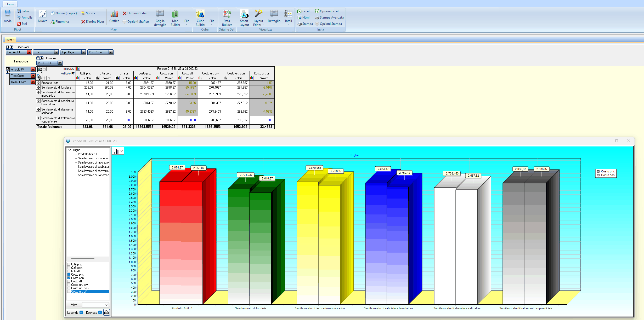This screenshot has height=320, width=644.
Task: Export pivot to Excel
Action: tap(303, 11)
